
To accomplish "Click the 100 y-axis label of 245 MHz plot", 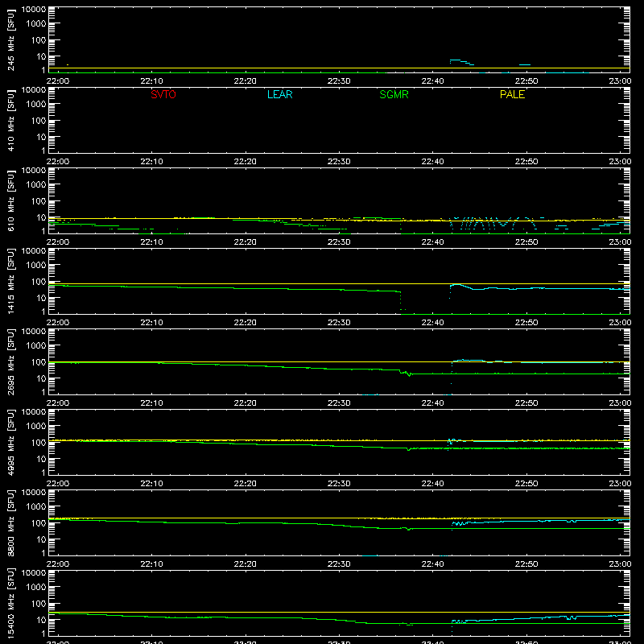I will click(x=39, y=40).
